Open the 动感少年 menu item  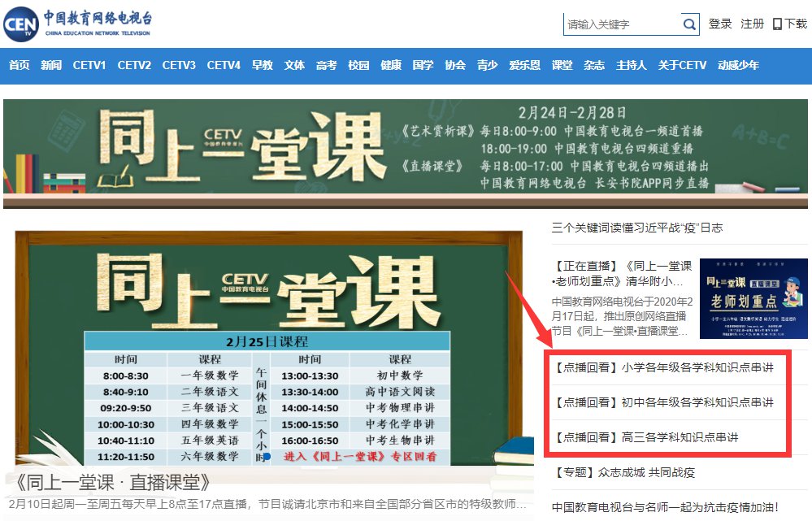point(738,65)
